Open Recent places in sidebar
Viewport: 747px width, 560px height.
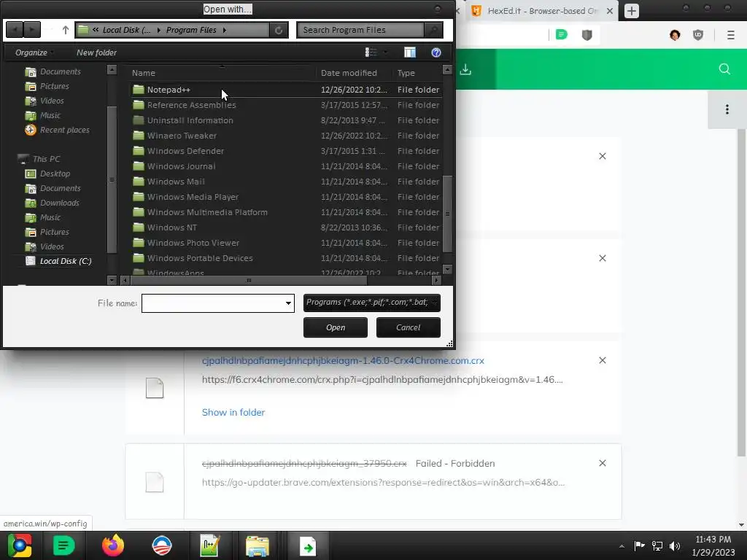57,130
